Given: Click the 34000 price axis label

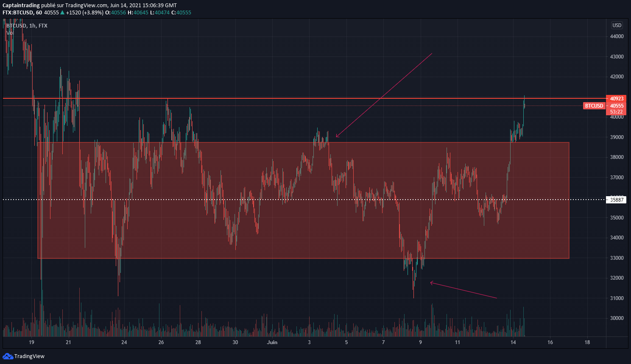Looking at the screenshot, I should tap(617, 238).
